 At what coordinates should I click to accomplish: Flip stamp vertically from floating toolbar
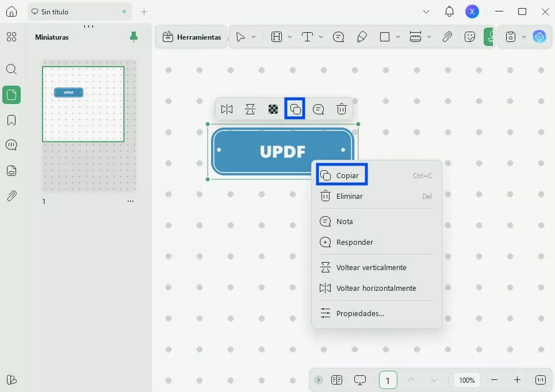click(250, 109)
